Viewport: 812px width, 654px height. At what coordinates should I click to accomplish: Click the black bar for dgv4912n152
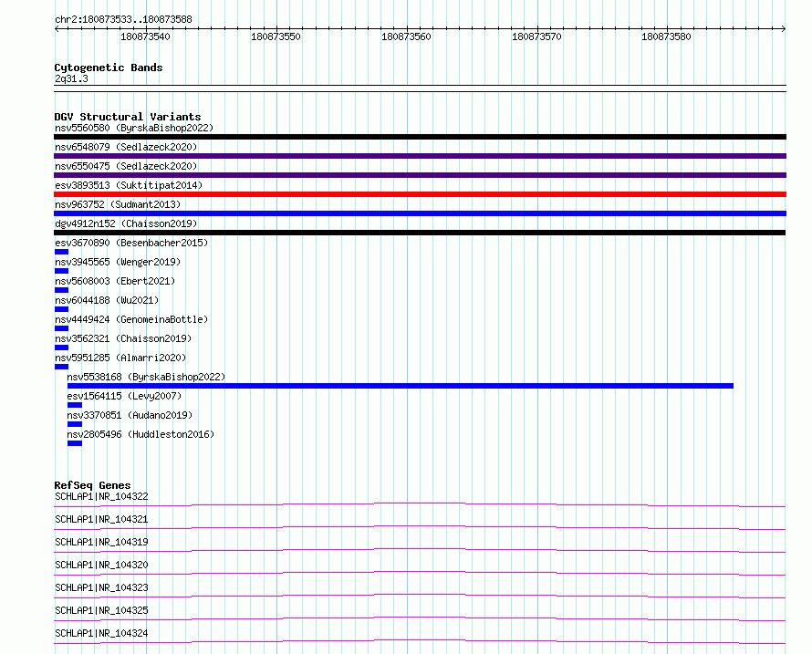(x=420, y=233)
